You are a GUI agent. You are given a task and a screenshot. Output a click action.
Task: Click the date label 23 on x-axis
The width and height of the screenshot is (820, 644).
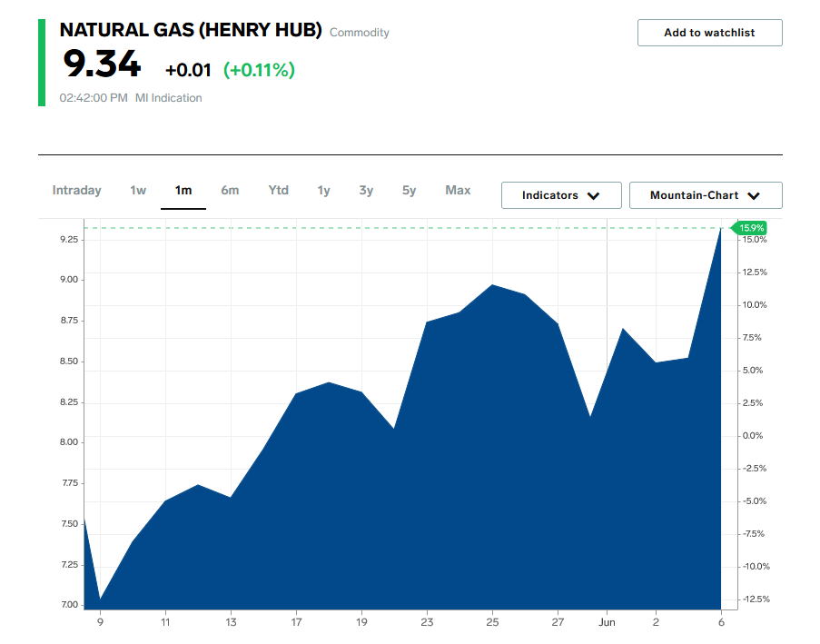pos(428,622)
